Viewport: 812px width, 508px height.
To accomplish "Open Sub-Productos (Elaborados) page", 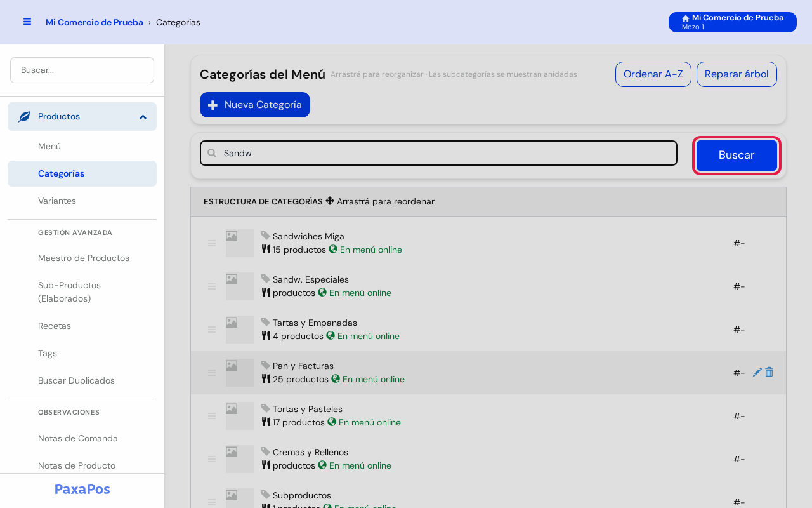I will (x=82, y=292).
